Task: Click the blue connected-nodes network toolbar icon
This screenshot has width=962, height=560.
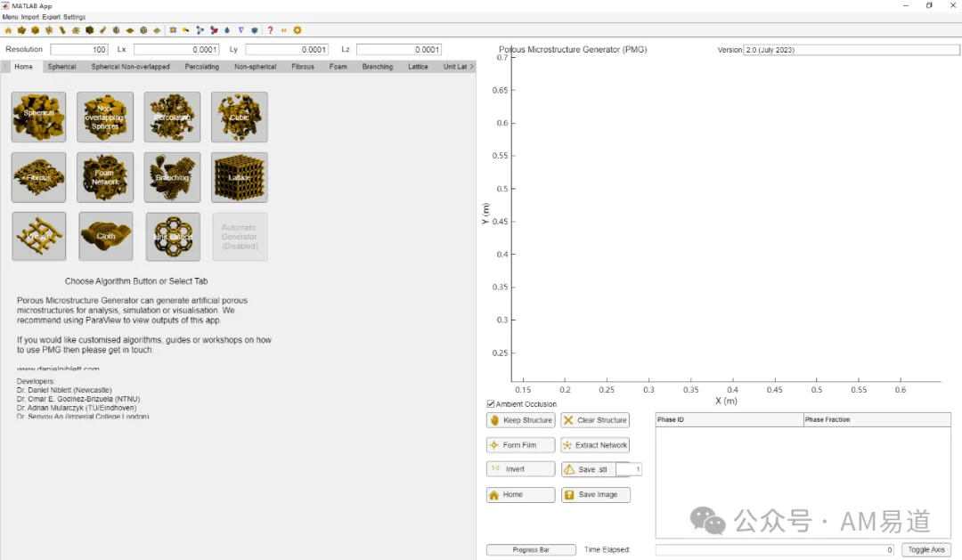Action: pyautogui.click(x=200, y=30)
